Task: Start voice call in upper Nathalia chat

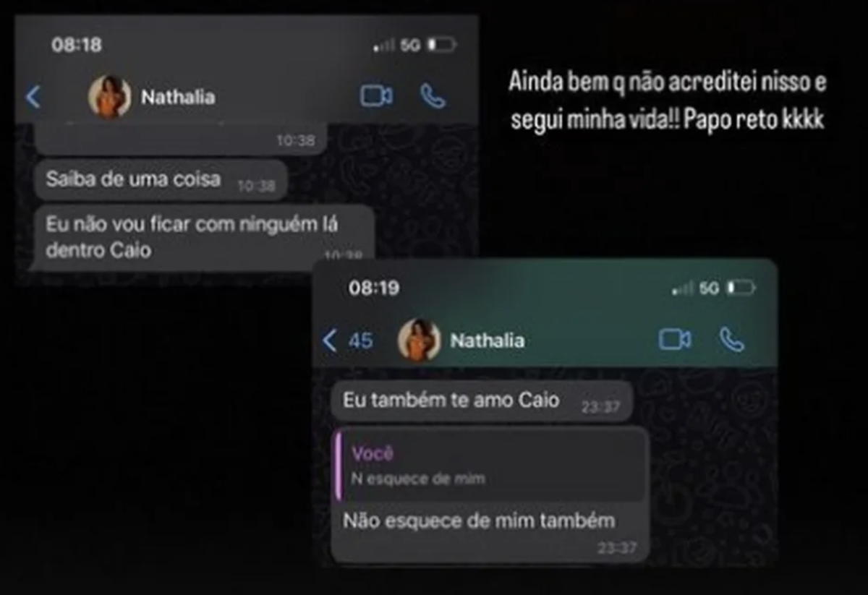Action: pyautogui.click(x=433, y=96)
